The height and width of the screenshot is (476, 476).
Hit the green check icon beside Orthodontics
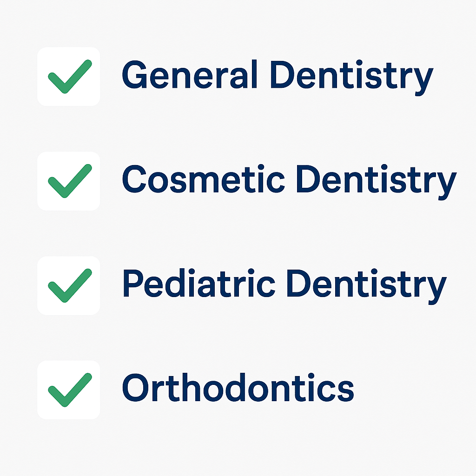70,390
